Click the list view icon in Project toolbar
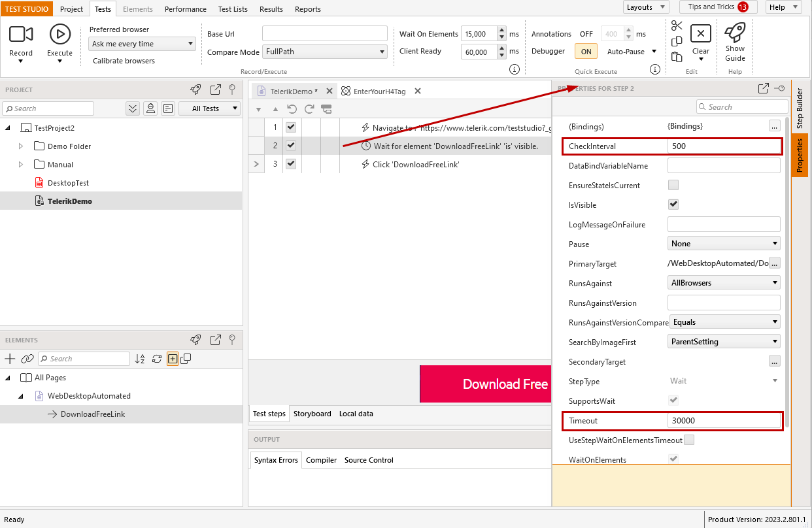812x528 pixels. (x=168, y=108)
